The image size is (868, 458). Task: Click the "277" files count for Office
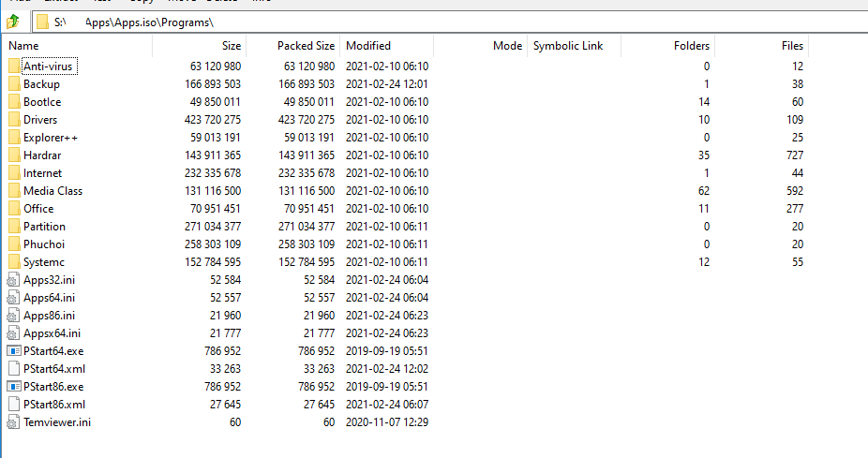[x=795, y=209]
